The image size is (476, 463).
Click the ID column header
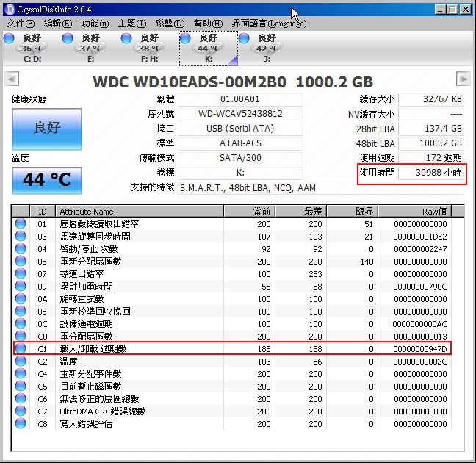tap(43, 212)
